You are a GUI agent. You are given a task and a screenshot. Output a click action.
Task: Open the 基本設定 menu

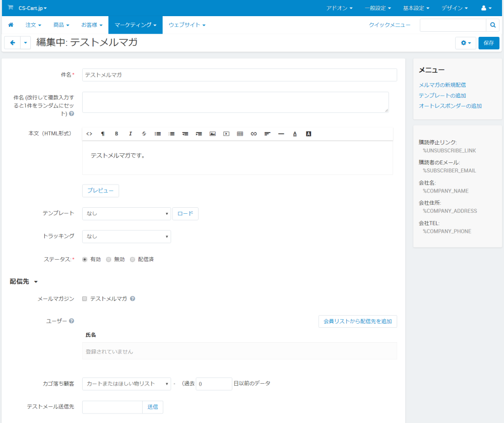tap(416, 8)
